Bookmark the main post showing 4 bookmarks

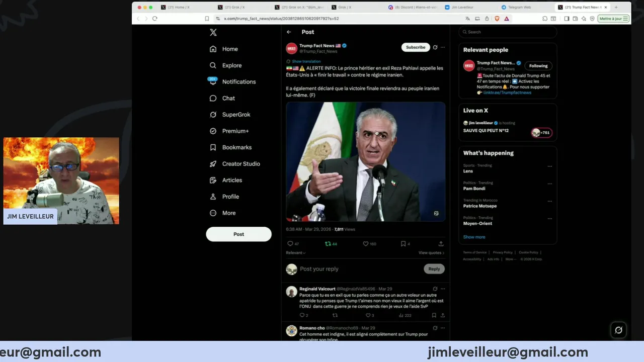405,244
